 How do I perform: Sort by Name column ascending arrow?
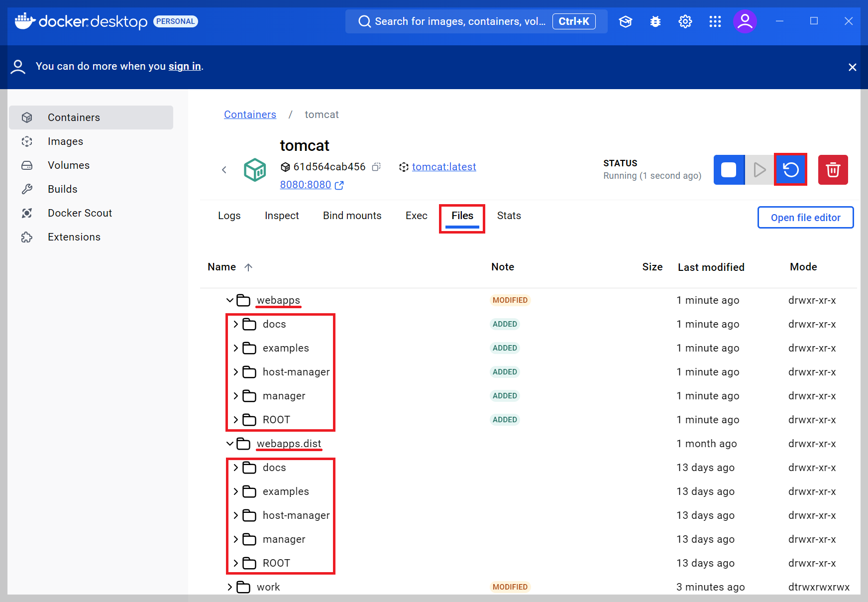point(248,267)
